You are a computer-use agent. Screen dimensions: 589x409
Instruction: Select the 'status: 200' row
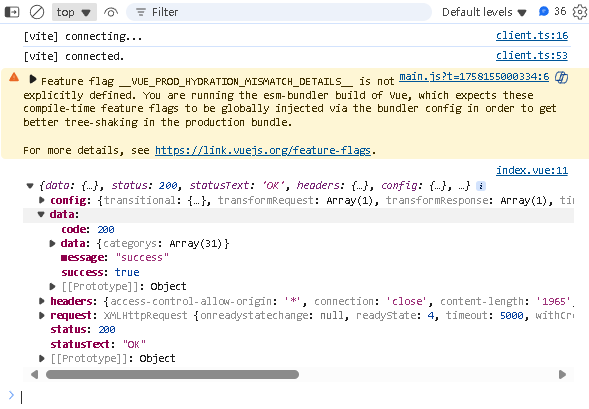pos(83,329)
